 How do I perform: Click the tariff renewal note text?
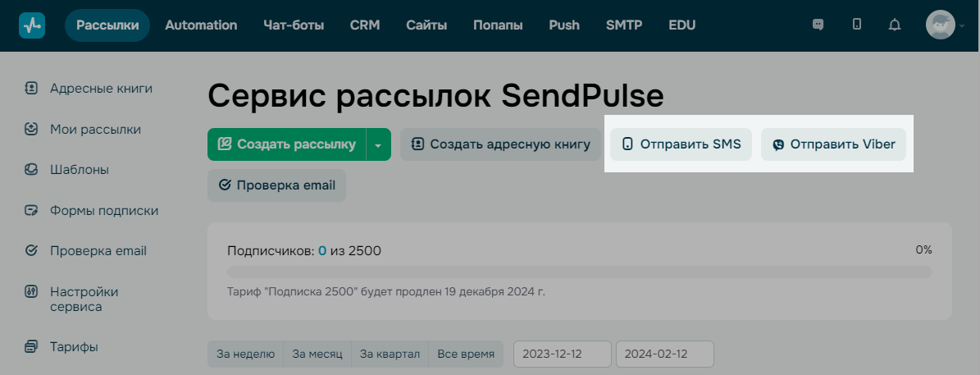click(x=386, y=292)
